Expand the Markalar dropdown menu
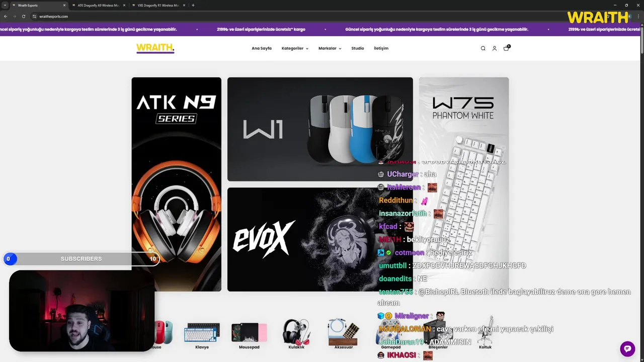Viewport: 644px width, 362px height. [x=330, y=48]
